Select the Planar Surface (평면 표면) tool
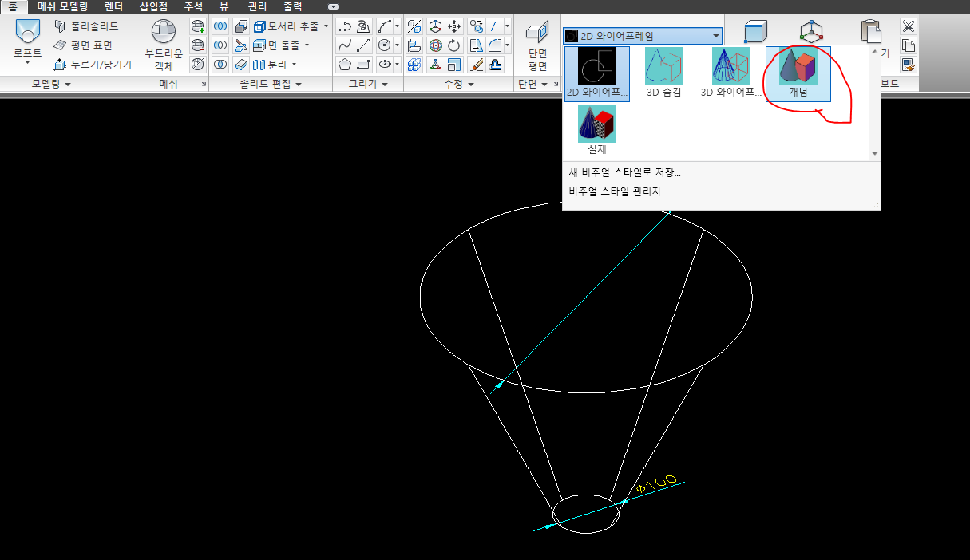The image size is (970, 560). pos(82,45)
